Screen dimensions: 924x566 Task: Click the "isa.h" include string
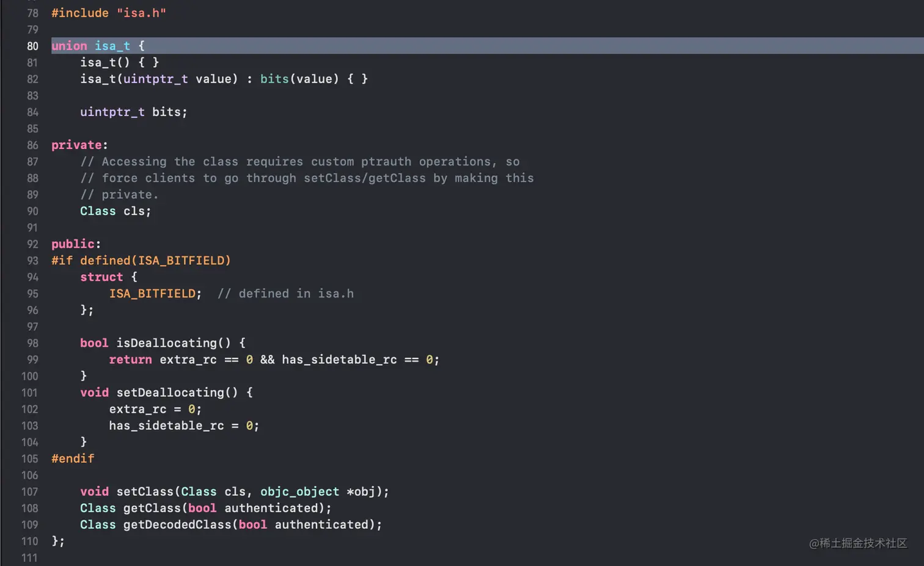(141, 13)
